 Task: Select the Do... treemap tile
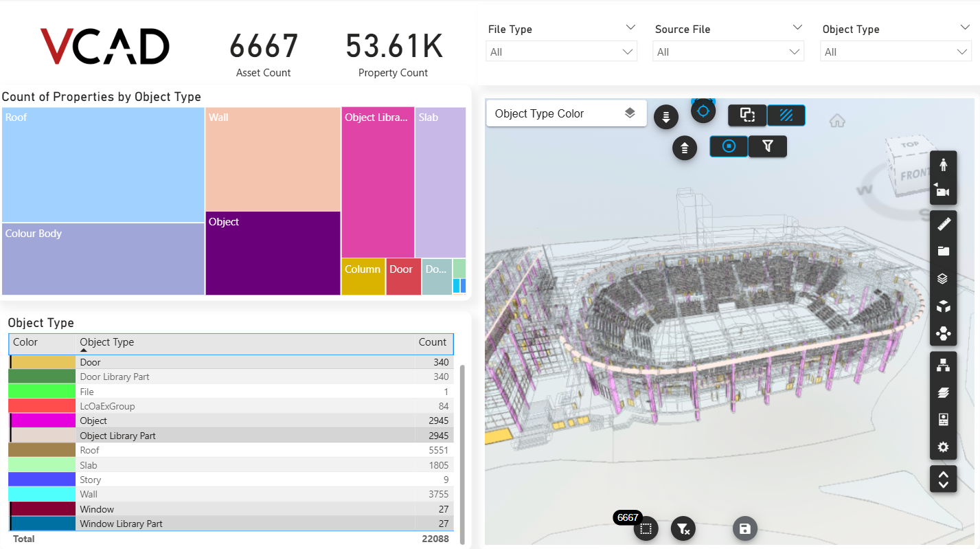coord(437,277)
